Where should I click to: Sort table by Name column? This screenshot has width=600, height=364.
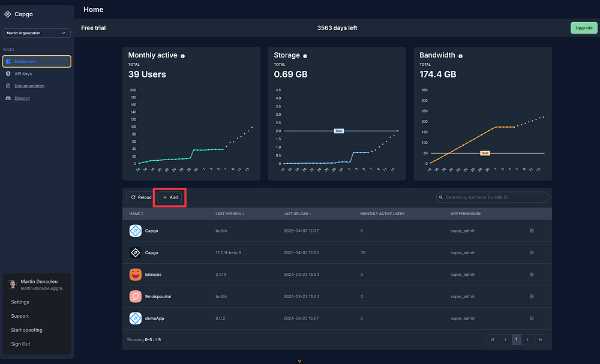click(136, 213)
